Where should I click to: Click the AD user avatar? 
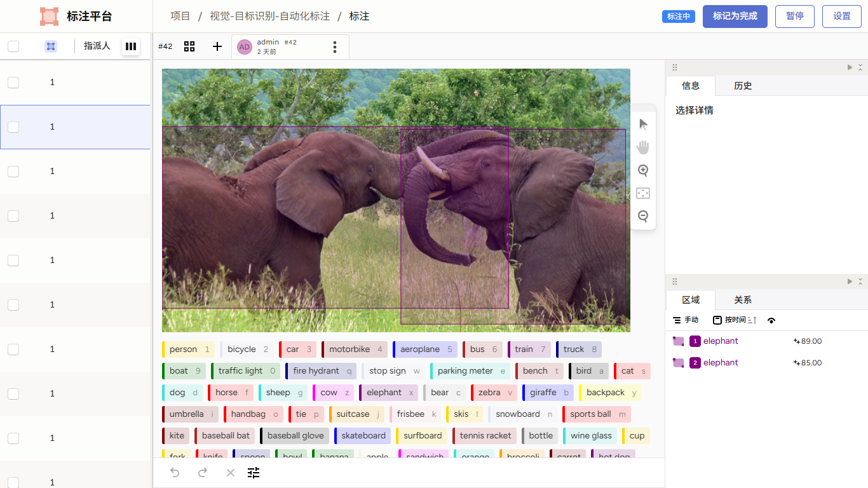[245, 47]
